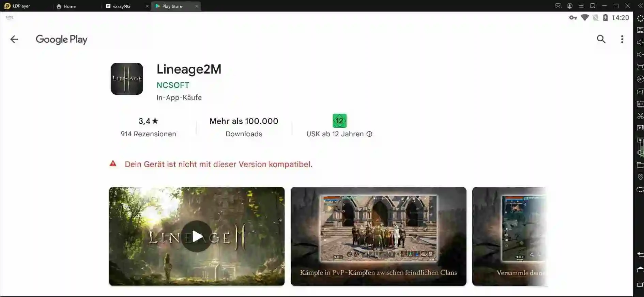
Task: Close the v2rayNG tab
Action: click(x=147, y=6)
